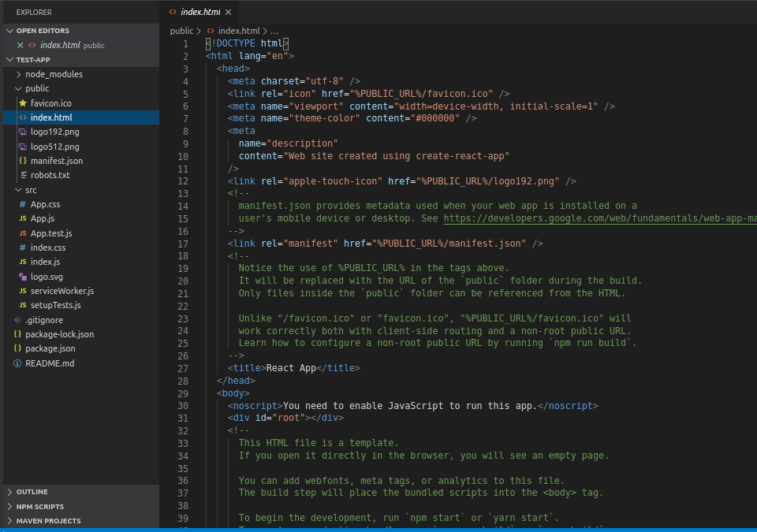Viewport: 757px width, 532px height.
Task: Click the HTML icon in the breadcrumb
Action: click(x=211, y=31)
